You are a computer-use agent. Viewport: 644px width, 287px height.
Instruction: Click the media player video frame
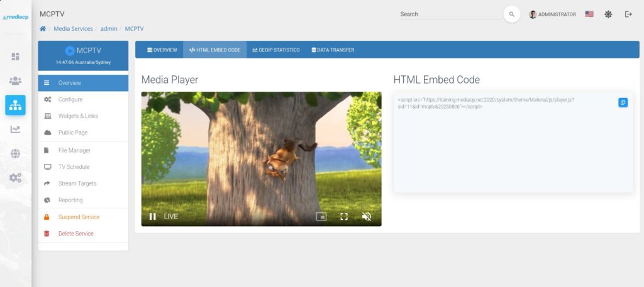click(261, 159)
